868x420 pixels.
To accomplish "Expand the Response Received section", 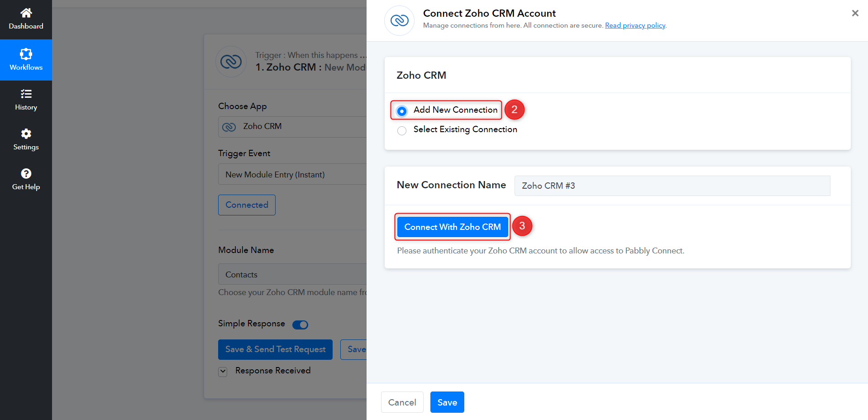I will (223, 372).
